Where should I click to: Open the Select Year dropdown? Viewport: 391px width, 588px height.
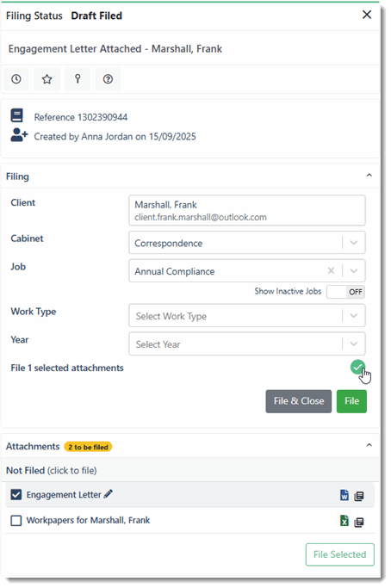(247, 344)
